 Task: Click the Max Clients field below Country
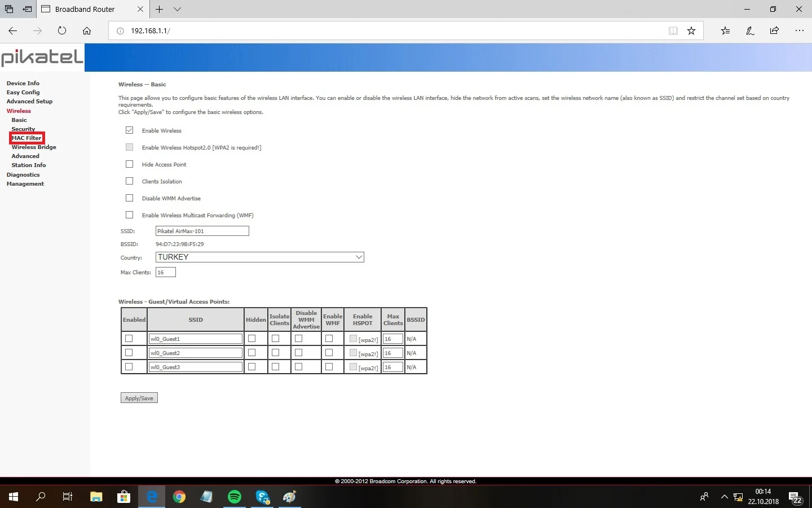pos(166,272)
